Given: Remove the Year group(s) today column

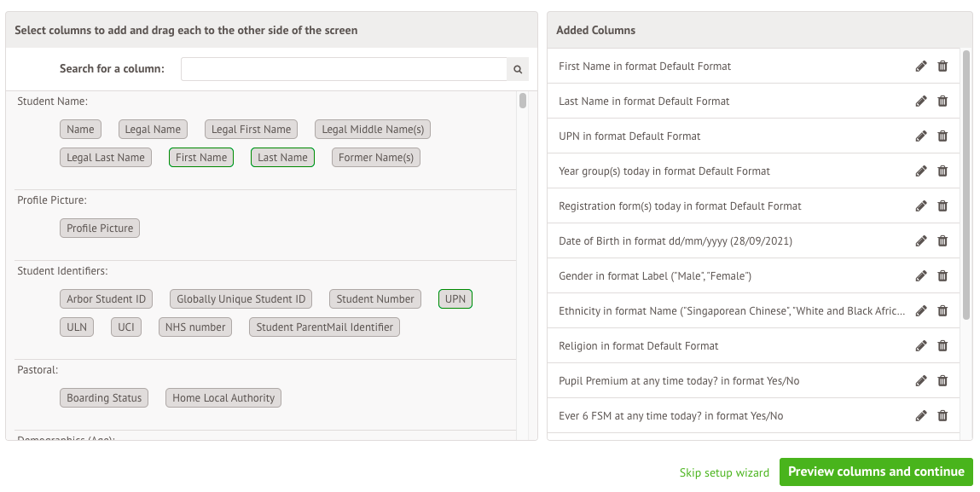Looking at the screenshot, I should [x=942, y=171].
